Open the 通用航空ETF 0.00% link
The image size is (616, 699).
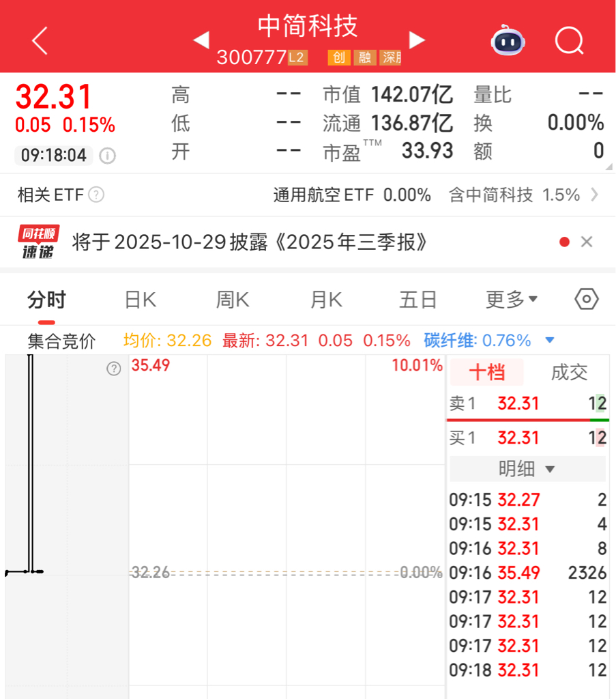coord(352,195)
